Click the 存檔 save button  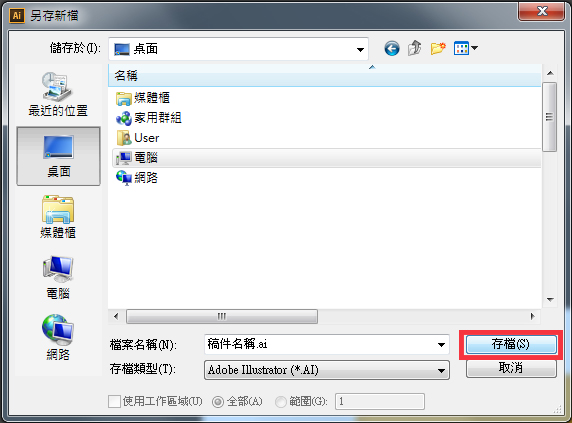511,344
